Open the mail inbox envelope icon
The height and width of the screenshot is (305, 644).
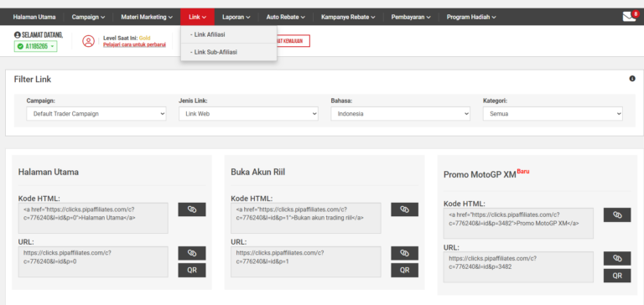[x=629, y=17]
